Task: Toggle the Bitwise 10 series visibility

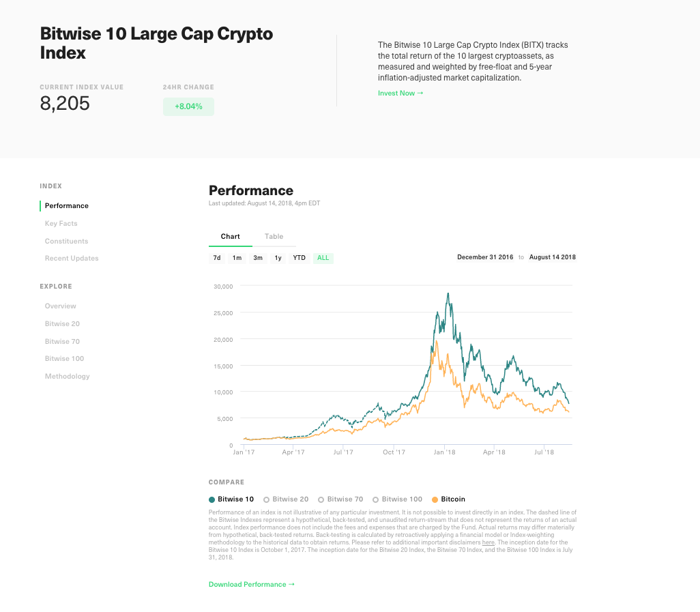Action: click(231, 499)
